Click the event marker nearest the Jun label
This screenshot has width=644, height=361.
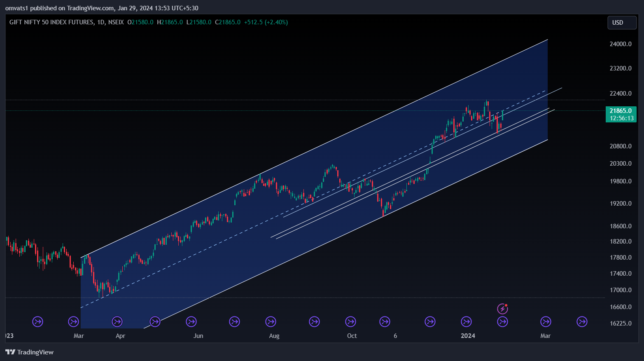pos(191,321)
